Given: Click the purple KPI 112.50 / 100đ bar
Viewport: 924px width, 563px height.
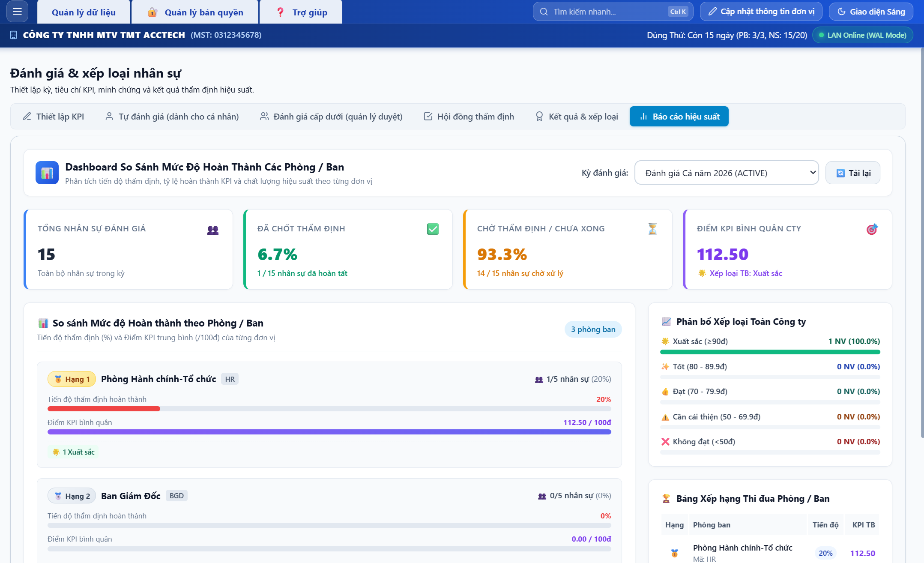Looking at the screenshot, I should point(329,432).
